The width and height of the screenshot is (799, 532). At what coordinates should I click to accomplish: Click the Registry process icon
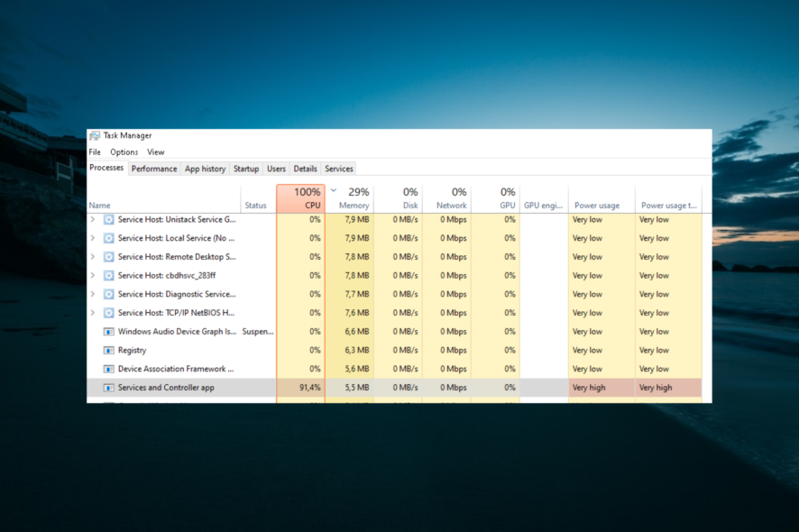(106, 350)
